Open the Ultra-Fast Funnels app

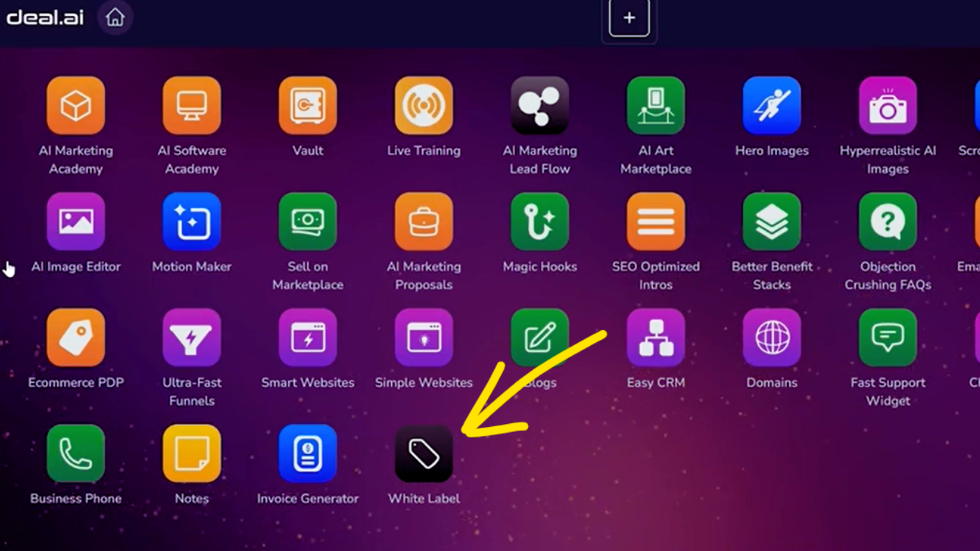point(192,338)
